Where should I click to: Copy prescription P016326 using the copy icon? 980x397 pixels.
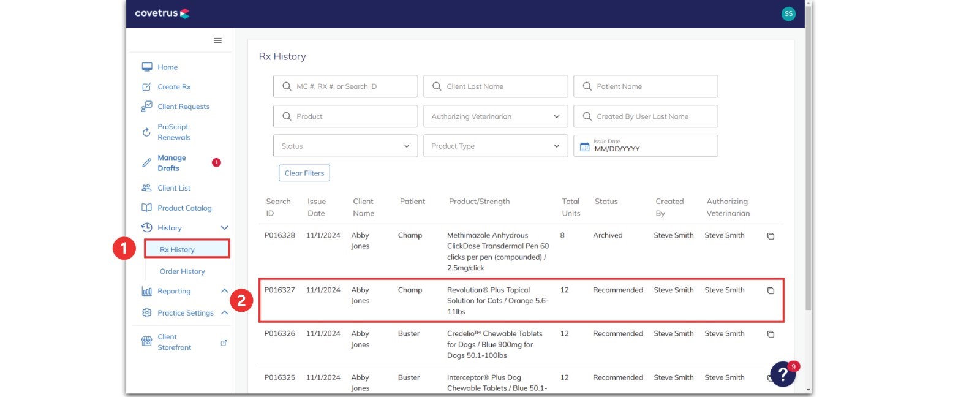[x=771, y=334]
